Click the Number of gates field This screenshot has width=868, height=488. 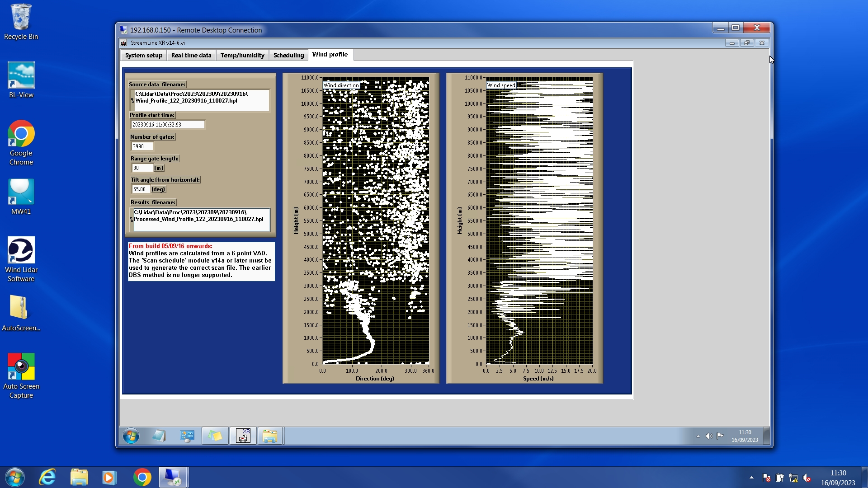coord(142,146)
